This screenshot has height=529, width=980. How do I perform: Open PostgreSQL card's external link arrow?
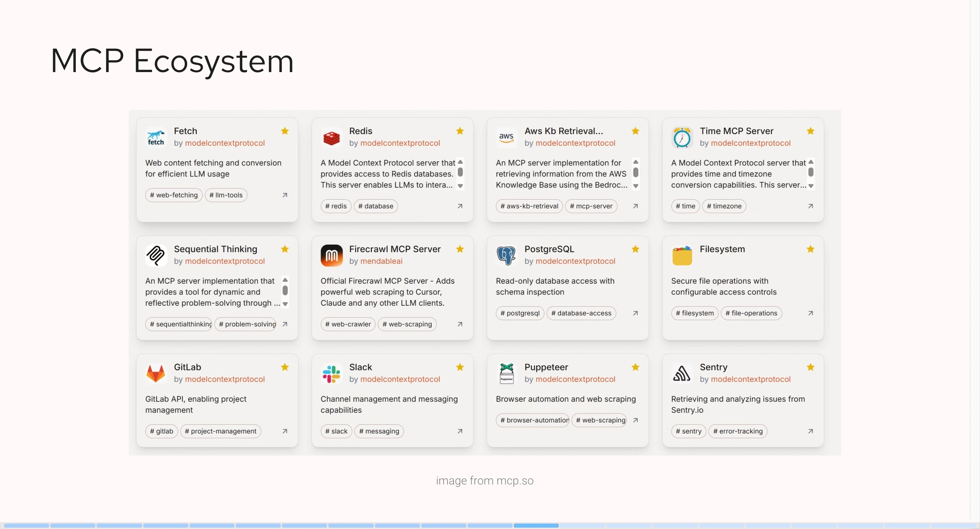click(635, 313)
